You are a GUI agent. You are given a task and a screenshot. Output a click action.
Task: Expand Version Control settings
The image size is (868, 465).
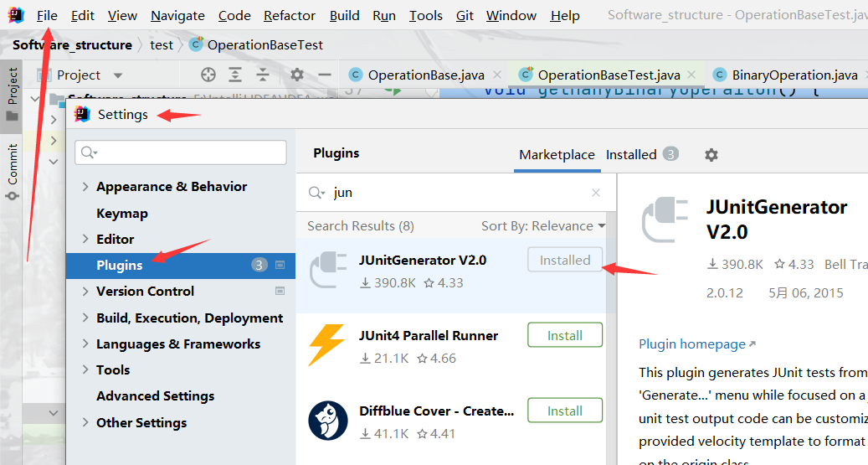(85, 291)
